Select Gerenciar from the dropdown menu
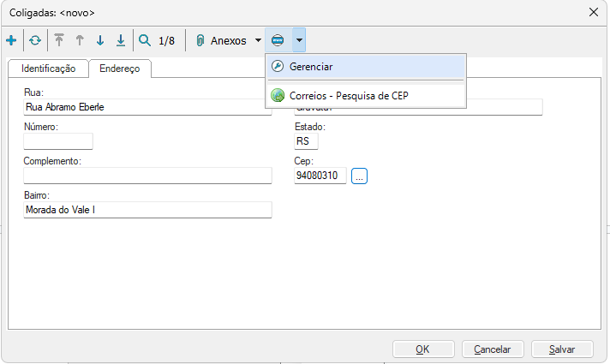Image resolution: width=610 pixels, height=364 pixels. [311, 67]
